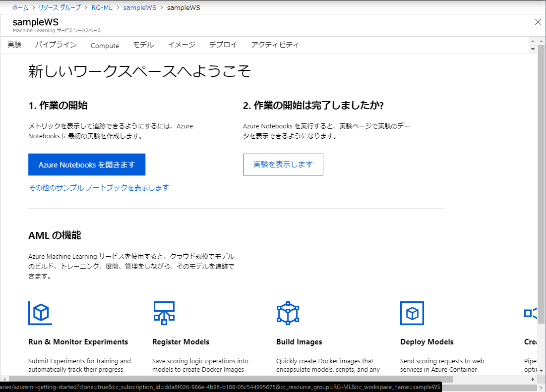Click the Build Images 3D cube icon

288,313
